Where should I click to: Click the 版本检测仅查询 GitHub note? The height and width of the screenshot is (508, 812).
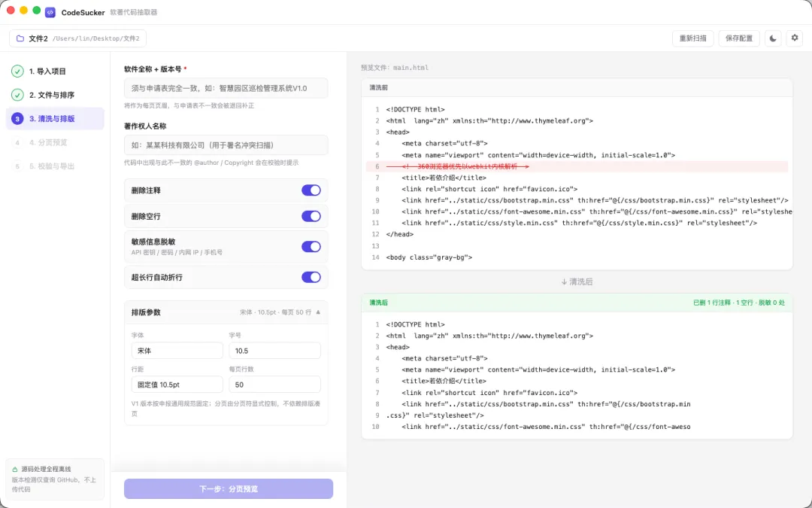pos(54,485)
